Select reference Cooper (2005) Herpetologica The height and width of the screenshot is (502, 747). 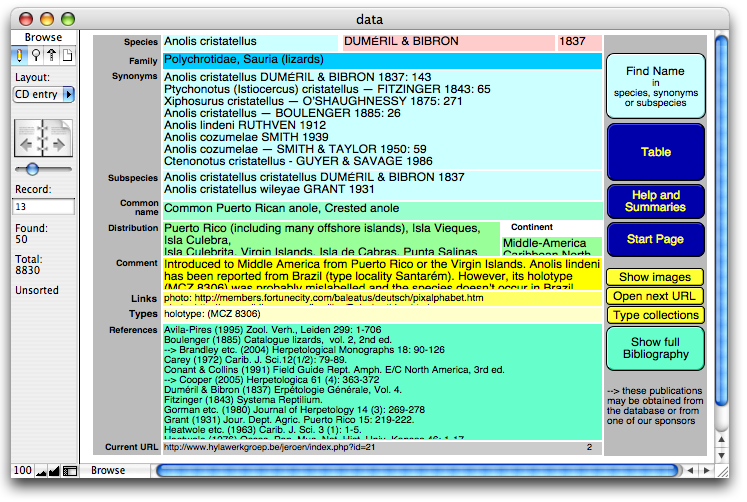(x=272, y=380)
